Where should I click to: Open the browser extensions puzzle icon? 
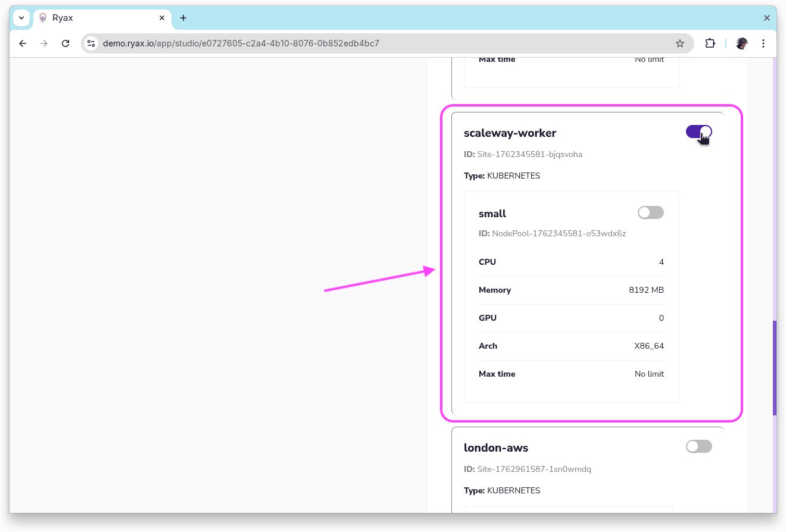coord(710,43)
